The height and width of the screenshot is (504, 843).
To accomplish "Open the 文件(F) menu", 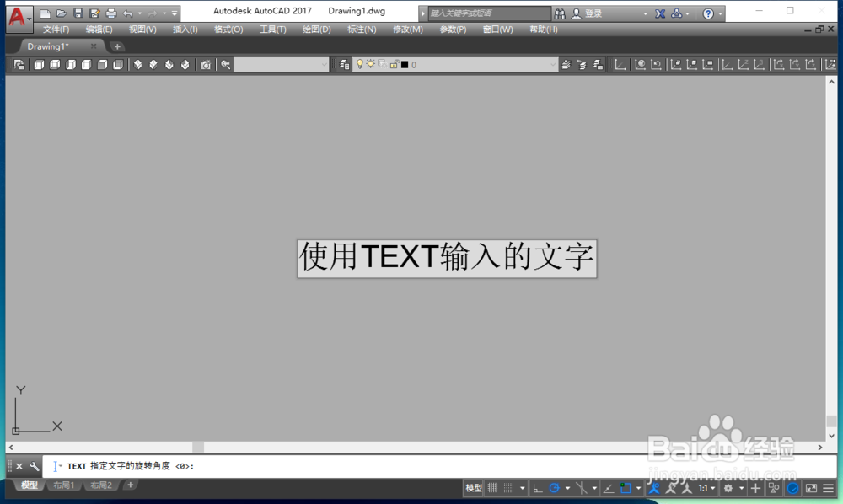I will point(56,29).
